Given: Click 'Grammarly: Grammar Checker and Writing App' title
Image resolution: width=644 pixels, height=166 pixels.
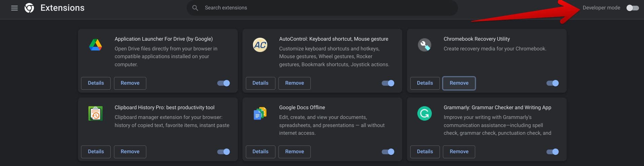Looking at the screenshot, I should (x=497, y=108).
